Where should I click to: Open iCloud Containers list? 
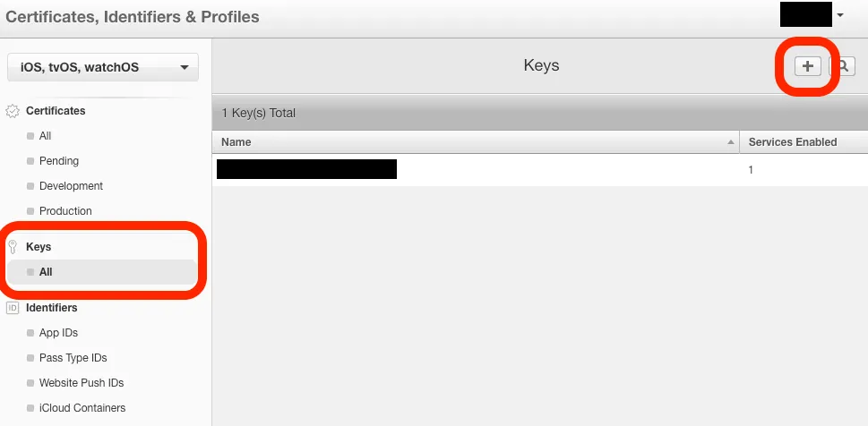(x=82, y=408)
